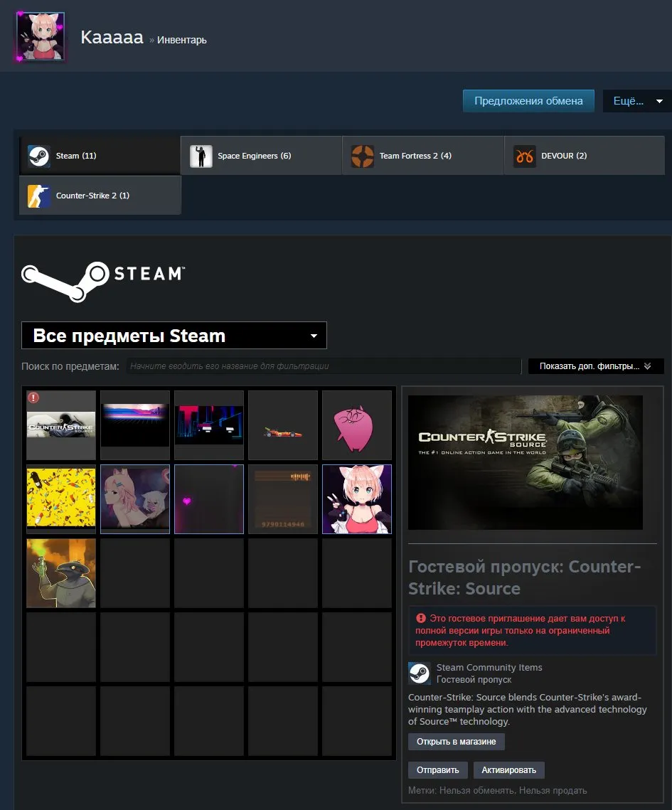
Task: Open the 'Ещё...' dropdown menu
Action: click(x=637, y=101)
